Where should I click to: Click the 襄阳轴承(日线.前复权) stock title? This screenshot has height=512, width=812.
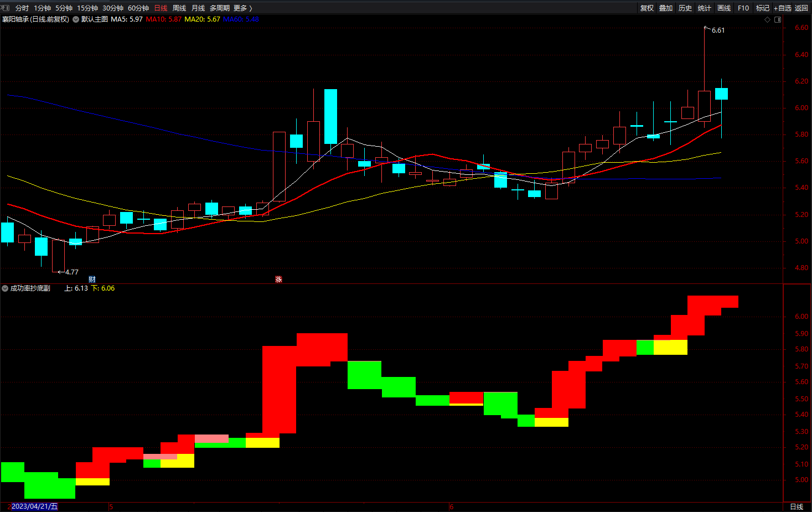coord(35,19)
